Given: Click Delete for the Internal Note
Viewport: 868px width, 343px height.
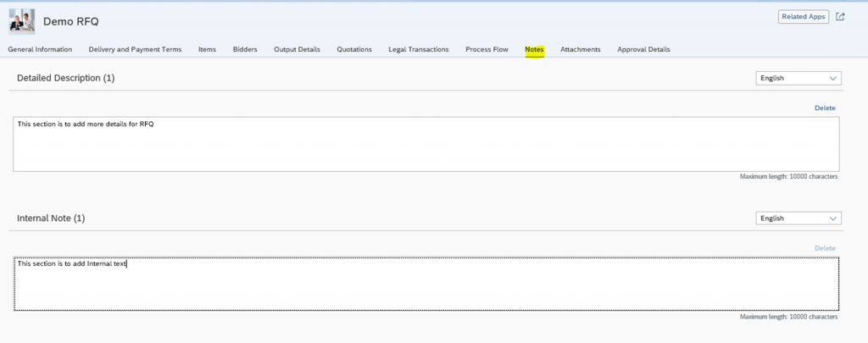Looking at the screenshot, I should tap(825, 248).
